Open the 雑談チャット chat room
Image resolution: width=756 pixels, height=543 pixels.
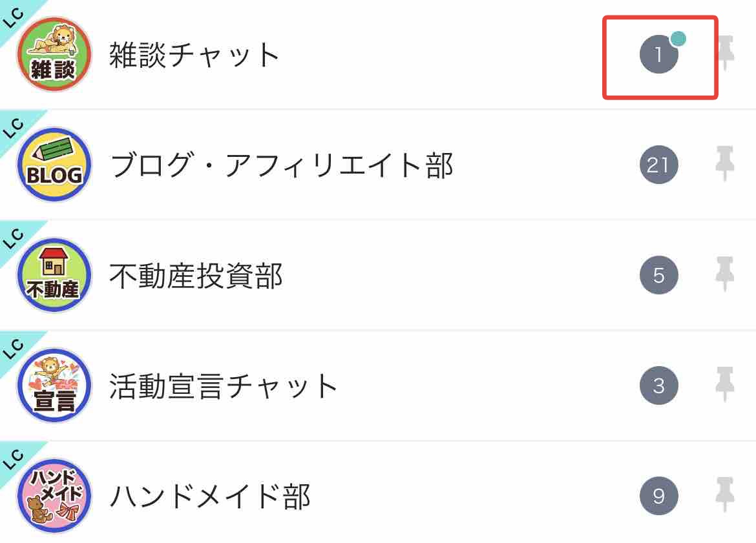378,54
